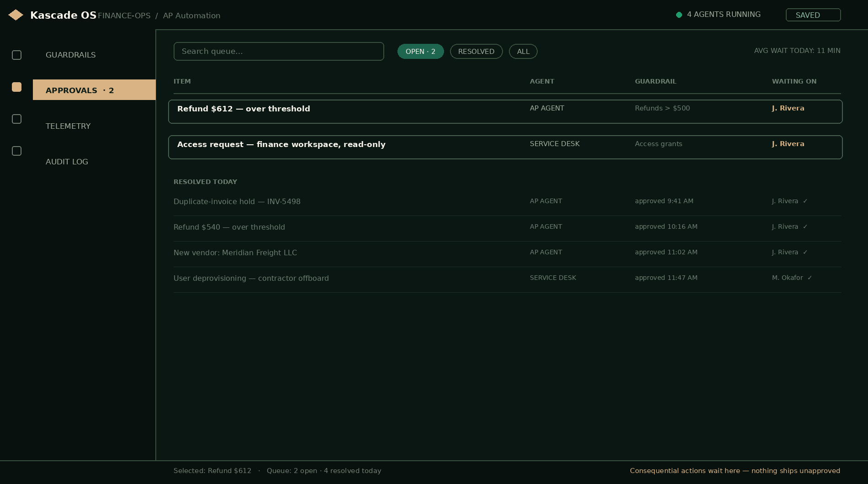Click the WAITING ON column header

click(x=794, y=81)
